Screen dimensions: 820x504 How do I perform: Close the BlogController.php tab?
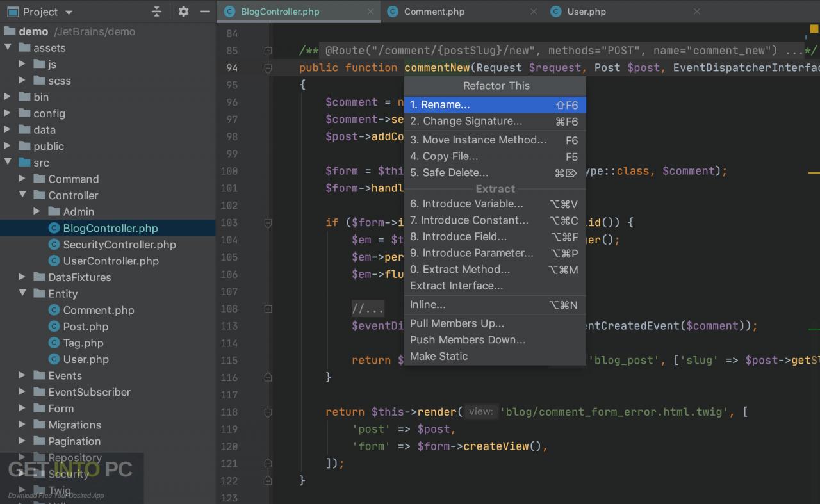tap(370, 12)
